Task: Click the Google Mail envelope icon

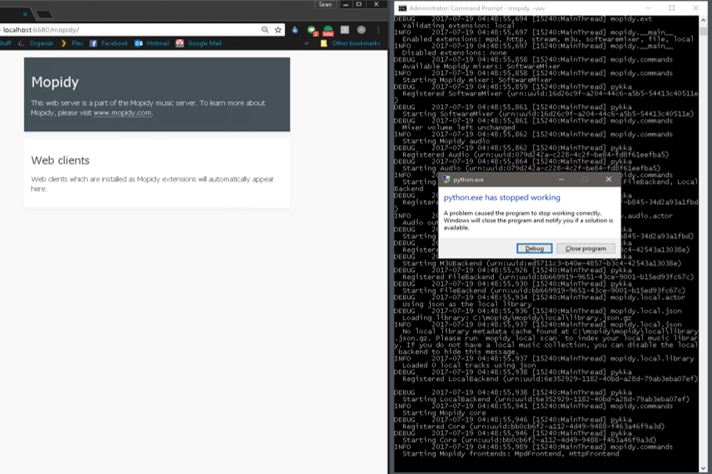Action: [180, 43]
